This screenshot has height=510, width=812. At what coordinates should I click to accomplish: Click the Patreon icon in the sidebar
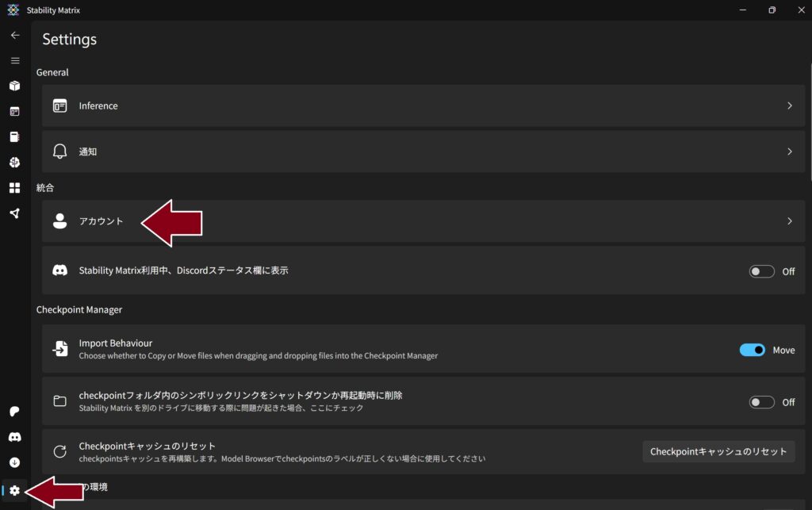click(x=14, y=412)
